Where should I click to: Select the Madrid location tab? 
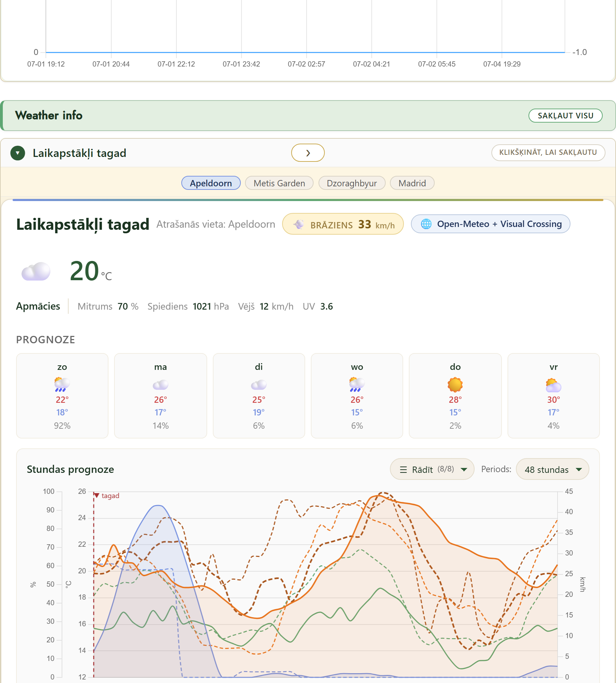pos(412,183)
